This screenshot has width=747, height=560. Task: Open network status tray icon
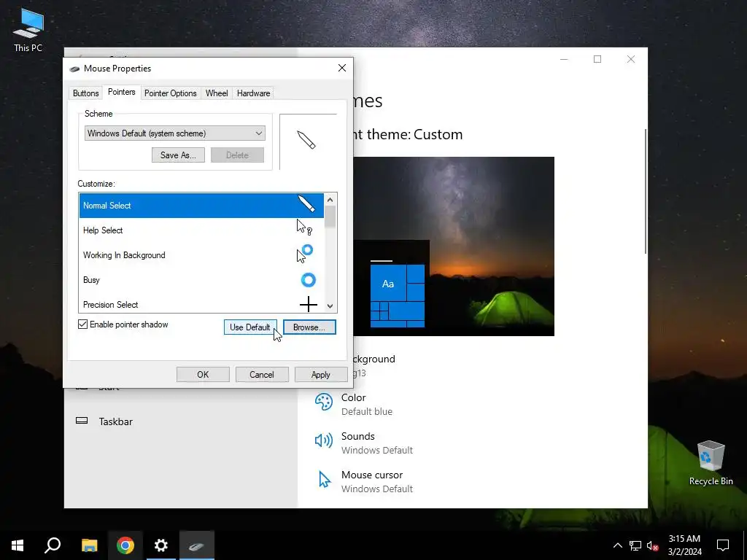coord(635,545)
